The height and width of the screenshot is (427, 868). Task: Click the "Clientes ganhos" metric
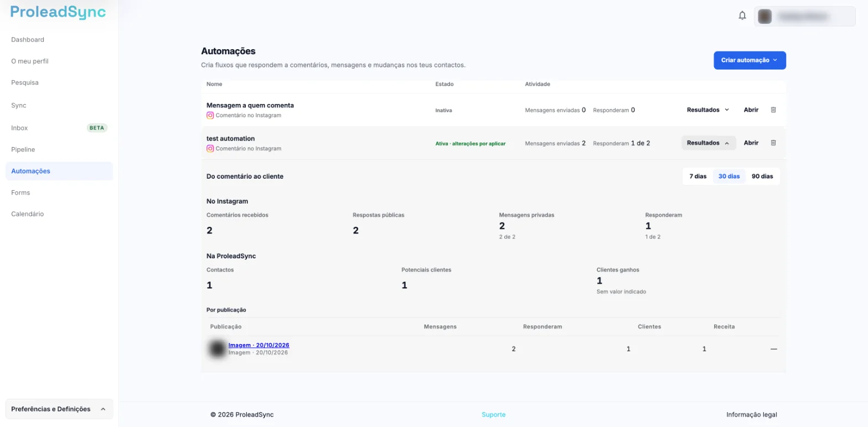[x=618, y=270]
